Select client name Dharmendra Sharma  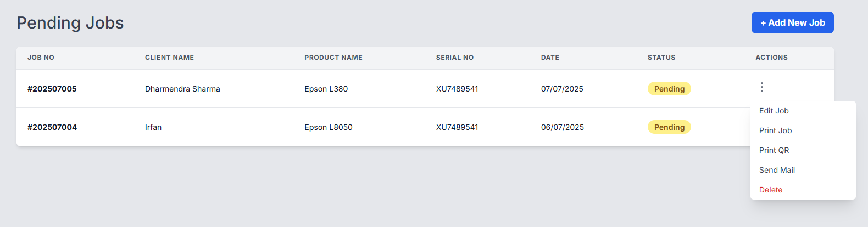182,89
